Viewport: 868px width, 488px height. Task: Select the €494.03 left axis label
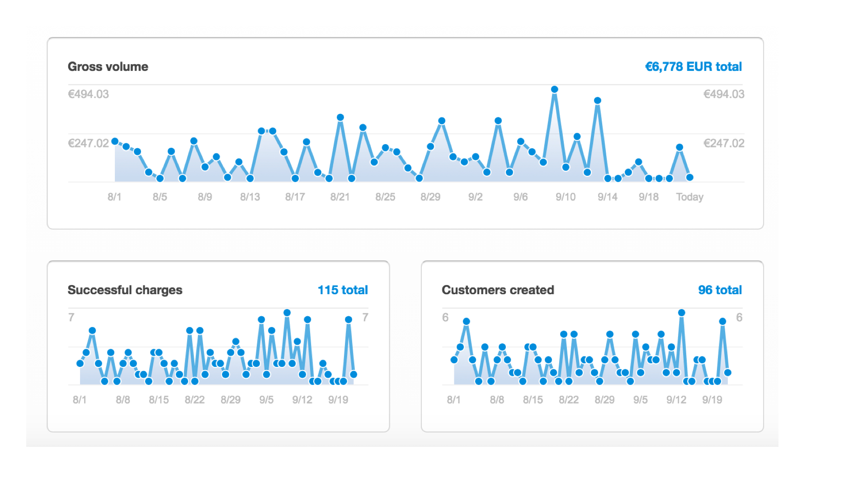point(89,94)
